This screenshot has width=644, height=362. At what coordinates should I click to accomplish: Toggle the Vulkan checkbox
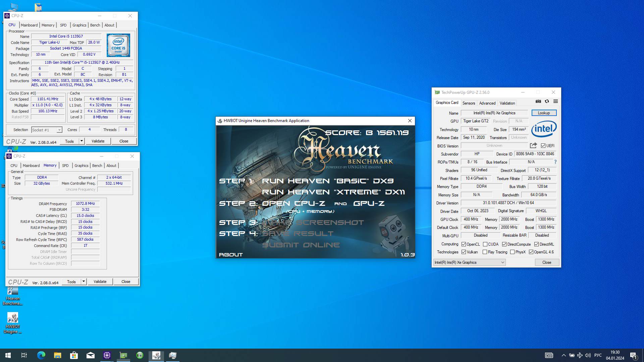[464, 252]
